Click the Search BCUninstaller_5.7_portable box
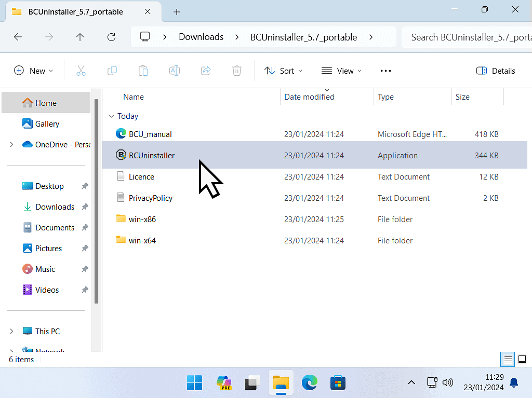Screen dimensions: 532x398 point(468,37)
